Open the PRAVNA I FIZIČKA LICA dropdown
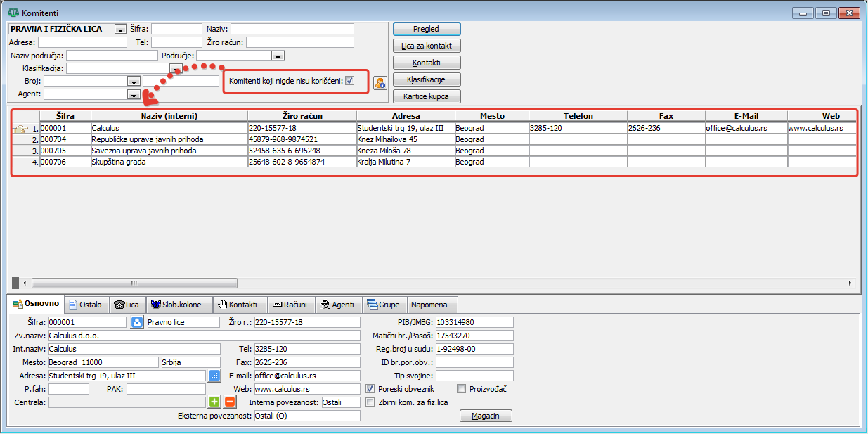Viewport: 868px width, 434px height. pyautogui.click(x=120, y=30)
